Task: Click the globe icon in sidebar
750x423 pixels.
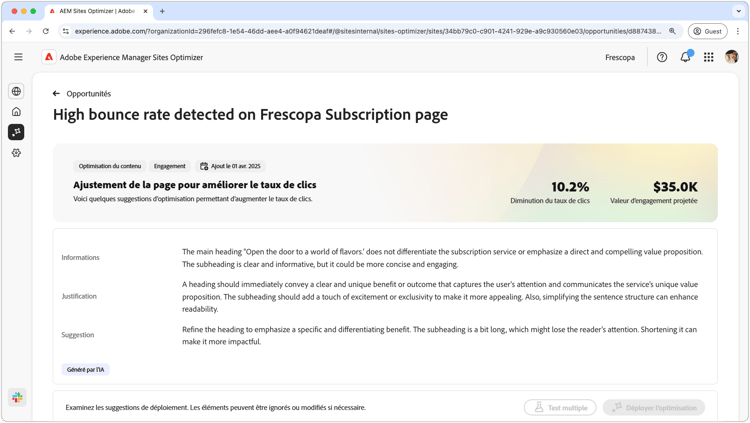Action: tap(16, 91)
